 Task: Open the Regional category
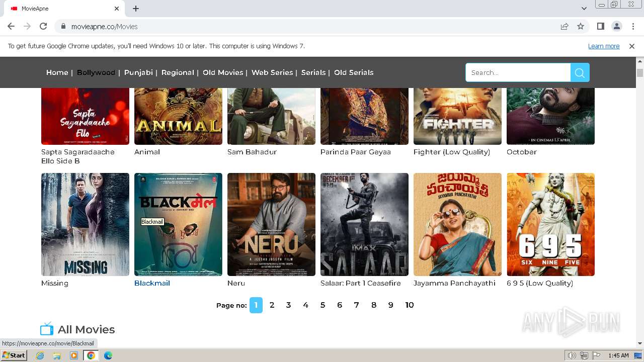[x=178, y=72]
